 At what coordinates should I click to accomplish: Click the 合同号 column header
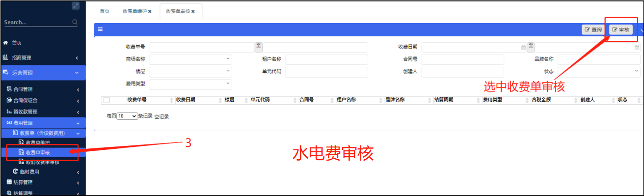pyautogui.click(x=306, y=100)
